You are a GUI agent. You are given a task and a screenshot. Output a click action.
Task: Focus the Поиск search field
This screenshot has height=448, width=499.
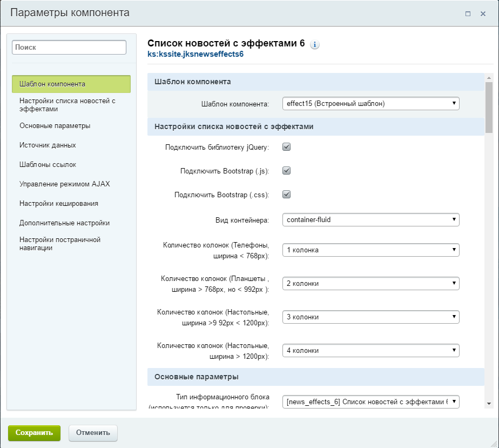(69, 48)
